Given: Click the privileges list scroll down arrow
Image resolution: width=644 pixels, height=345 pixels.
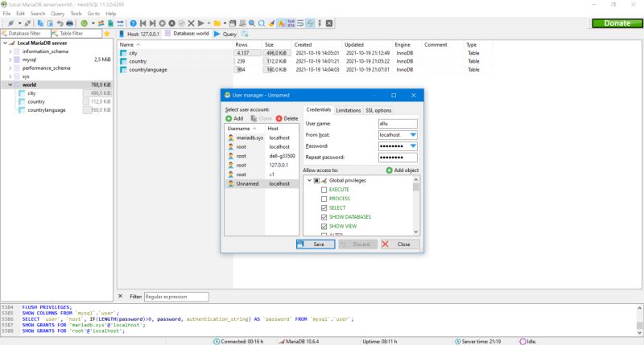Looking at the screenshot, I should click(x=416, y=232).
